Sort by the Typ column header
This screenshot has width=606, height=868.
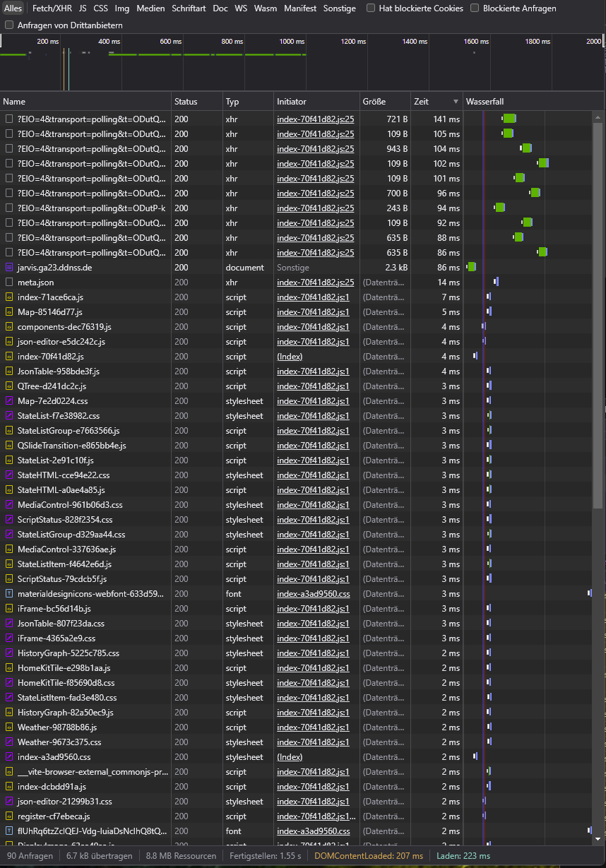coord(249,102)
